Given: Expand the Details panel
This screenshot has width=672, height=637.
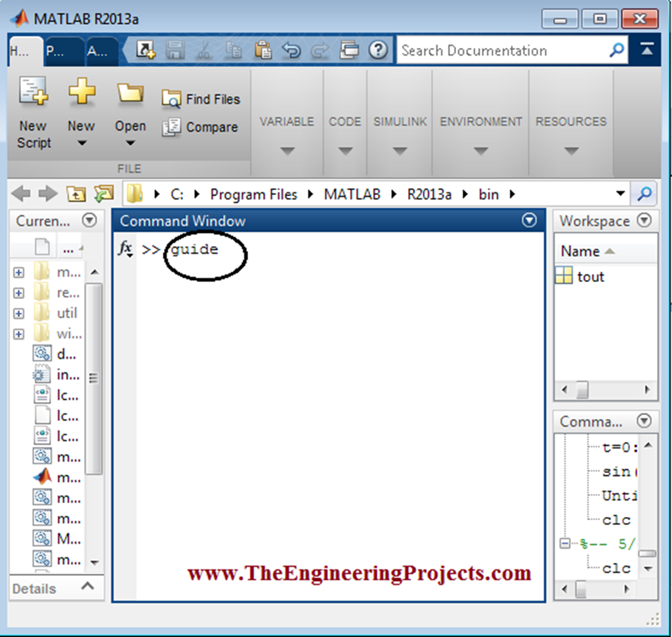Looking at the screenshot, I should pyautogui.click(x=87, y=587).
